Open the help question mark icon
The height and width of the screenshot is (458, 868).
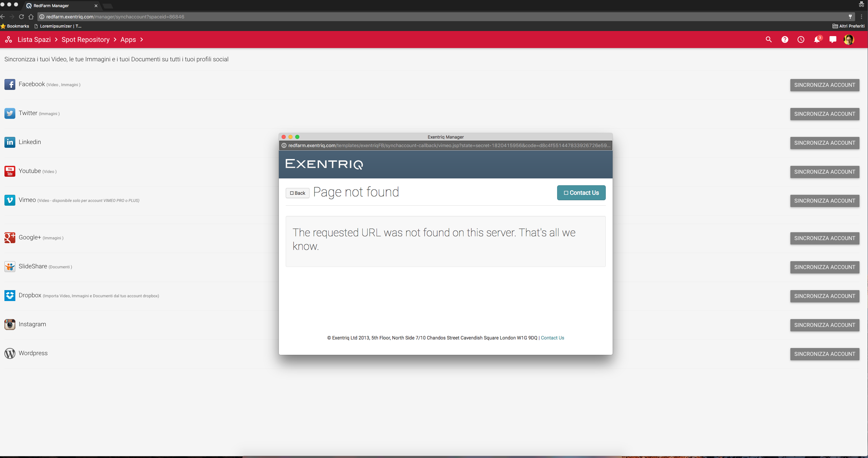pyautogui.click(x=785, y=40)
